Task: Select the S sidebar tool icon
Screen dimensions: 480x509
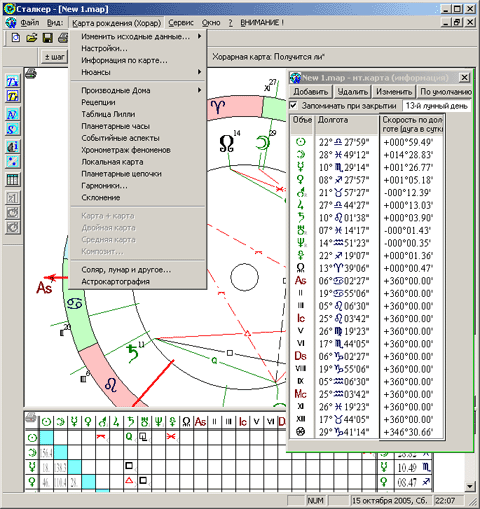Action: (x=13, y=129)
